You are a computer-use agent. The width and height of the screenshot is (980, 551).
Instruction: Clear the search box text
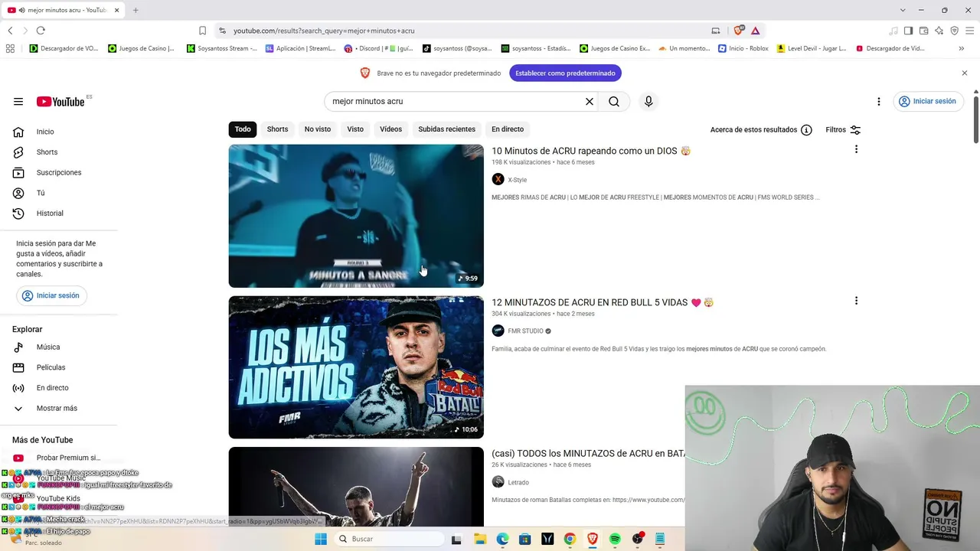(590, 102)
